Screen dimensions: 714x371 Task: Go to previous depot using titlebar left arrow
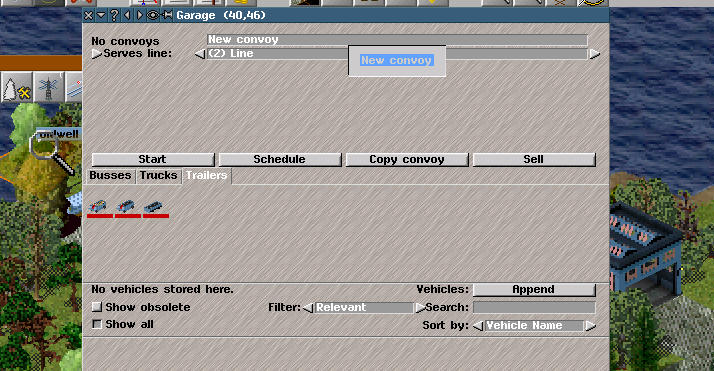[x=127, y=15]
